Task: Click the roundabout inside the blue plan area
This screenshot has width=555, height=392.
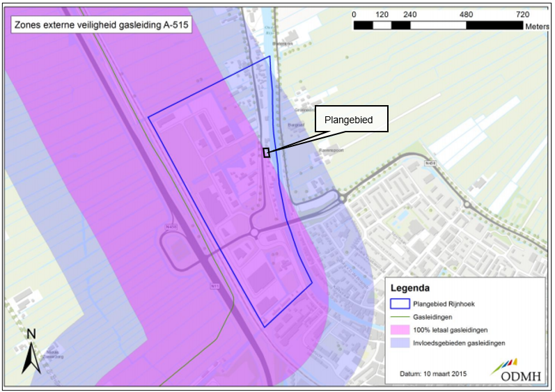Action: [254, 233]
